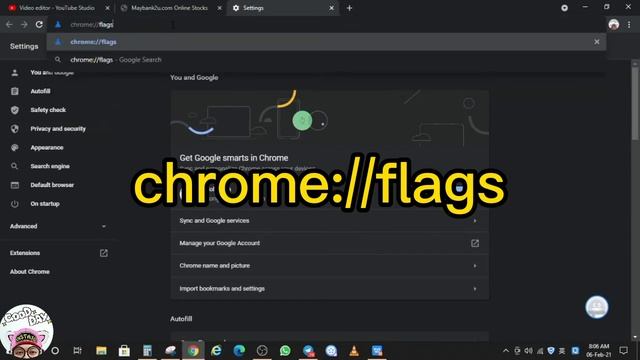640x360 pixels.
Task: Launch Internet Explorer from the taskbar
Action: point(216,351)
